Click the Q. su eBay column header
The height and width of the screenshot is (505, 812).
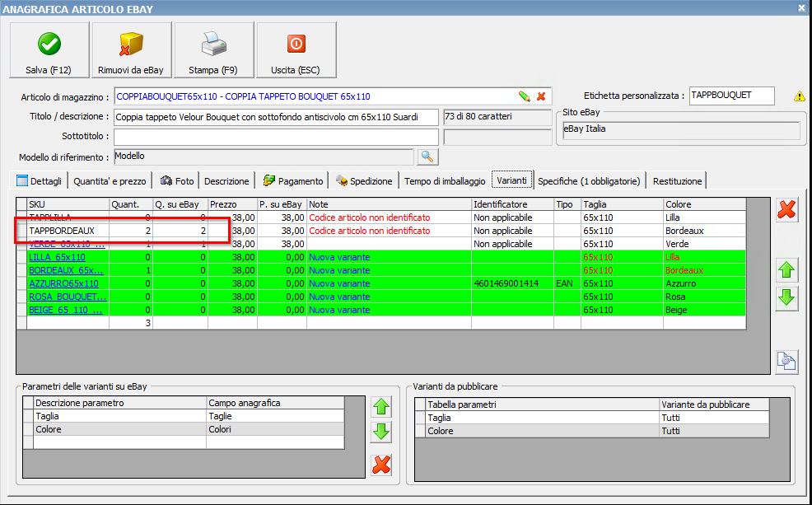[x=180, y=204]
